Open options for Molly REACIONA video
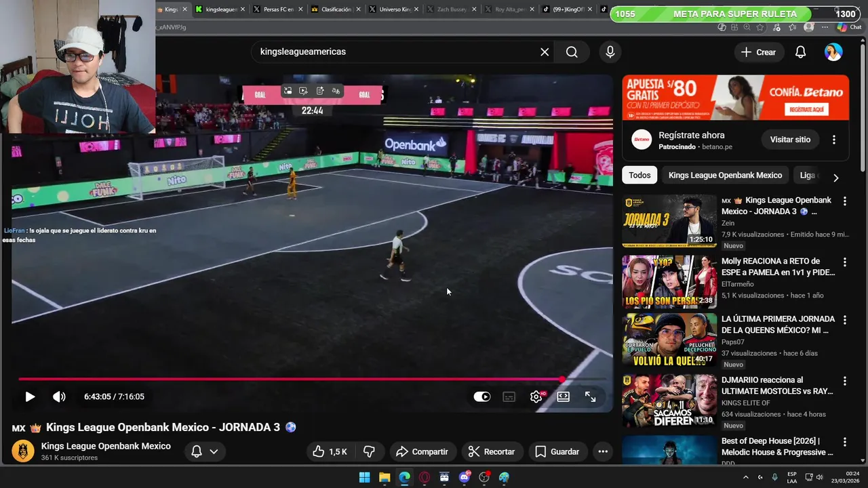Viewport: 868px width, 488px height. (844, 262)
